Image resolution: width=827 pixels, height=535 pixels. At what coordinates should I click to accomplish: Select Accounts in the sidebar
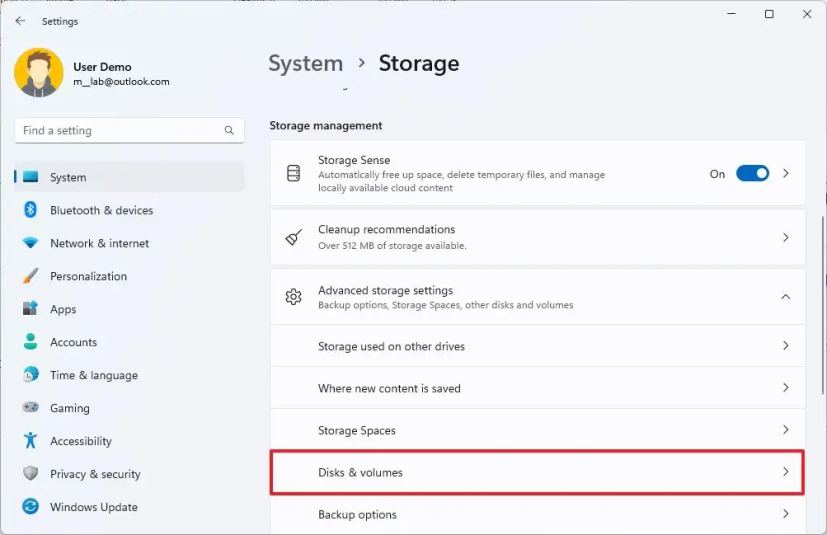pos(74,342)
